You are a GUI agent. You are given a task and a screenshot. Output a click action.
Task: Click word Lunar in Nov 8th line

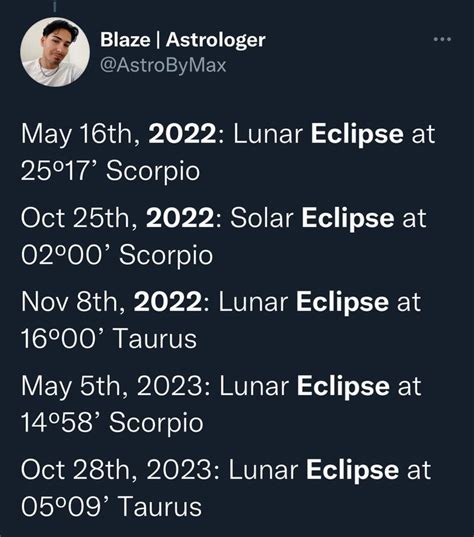point(253,302)
